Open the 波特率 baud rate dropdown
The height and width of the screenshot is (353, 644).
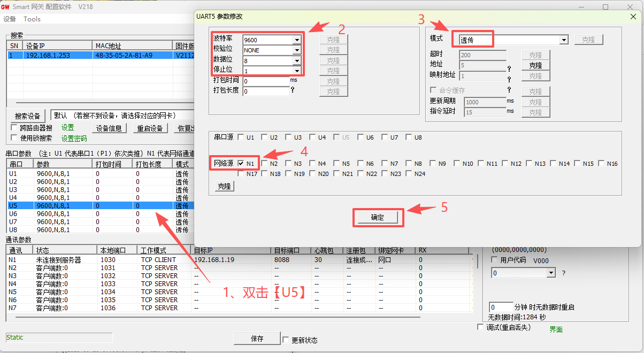297,40
